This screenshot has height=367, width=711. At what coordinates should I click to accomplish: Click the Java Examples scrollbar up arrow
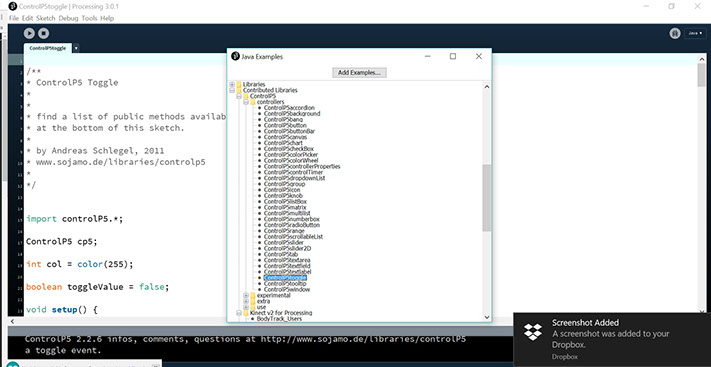(x=487, y=86)
